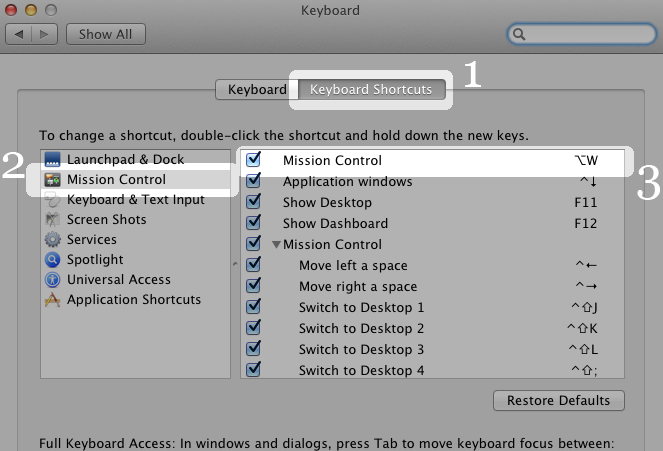Go back with the left arrow button

click(x=19, y=34)
